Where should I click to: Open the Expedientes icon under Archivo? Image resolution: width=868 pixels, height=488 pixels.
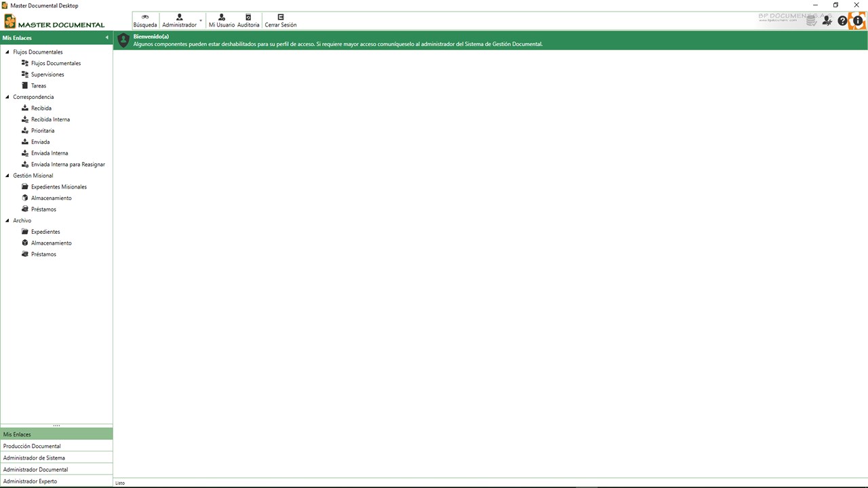25,232
